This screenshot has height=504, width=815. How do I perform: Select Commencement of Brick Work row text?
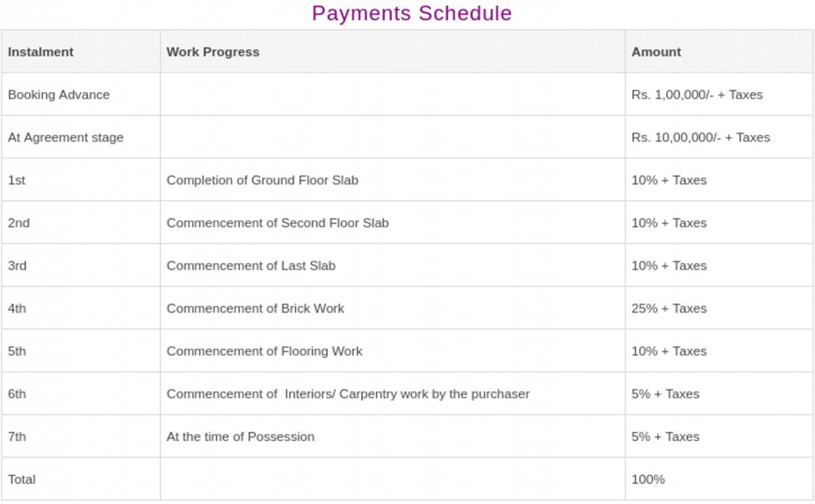point(255,308)
